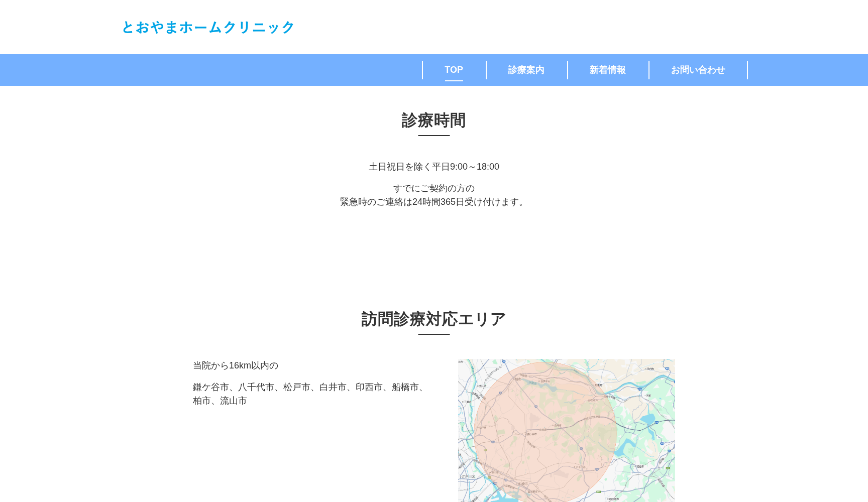Select the text 土日祝日を除く平日9:00～18:00
The width and height of the screenshot is (868, 502).
[434, 167]
